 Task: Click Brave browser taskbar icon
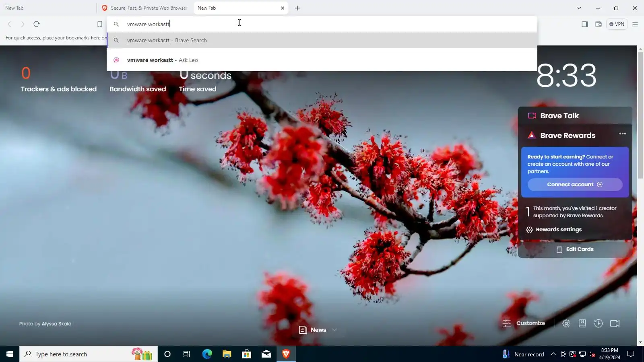pyautogui.click(x=286, y=354)
